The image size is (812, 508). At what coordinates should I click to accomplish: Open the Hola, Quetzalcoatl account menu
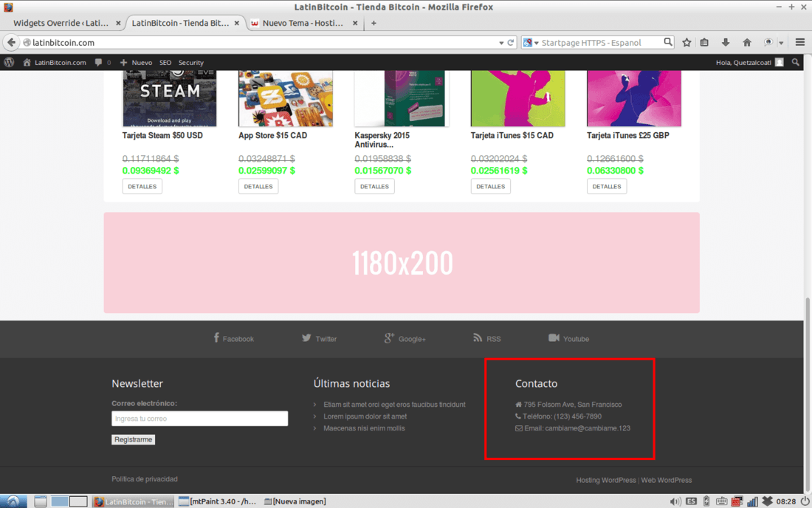click(749, 62)
